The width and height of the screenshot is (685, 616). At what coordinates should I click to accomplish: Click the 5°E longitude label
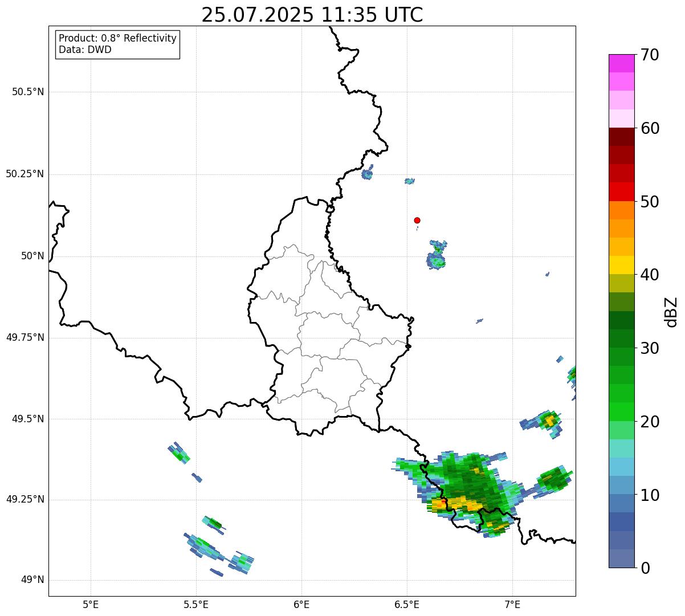coord(91,604)
